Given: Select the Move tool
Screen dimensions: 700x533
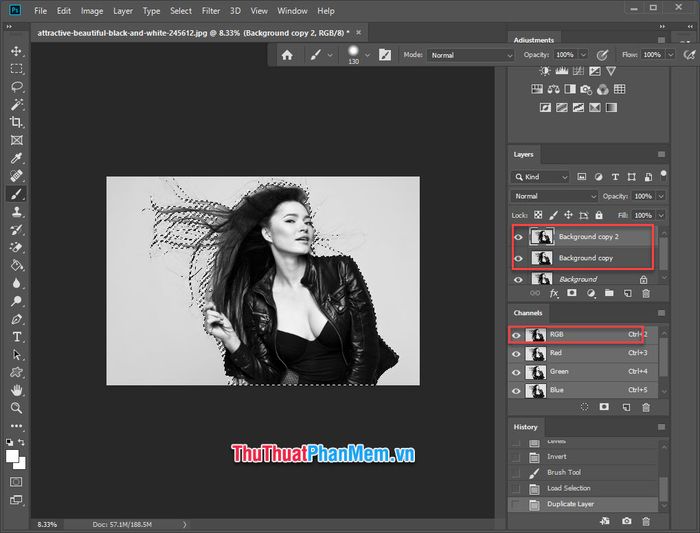Looking at the screenshot, I should click(17, 51).
